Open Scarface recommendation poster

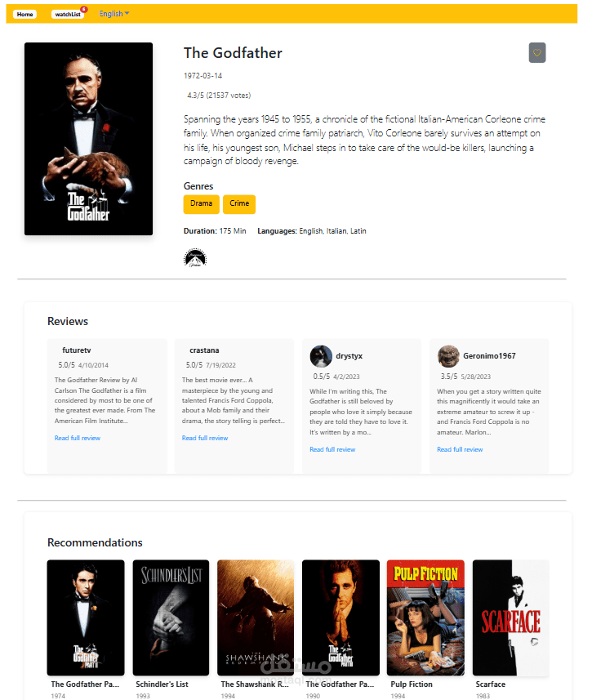[x=510, y=618]
